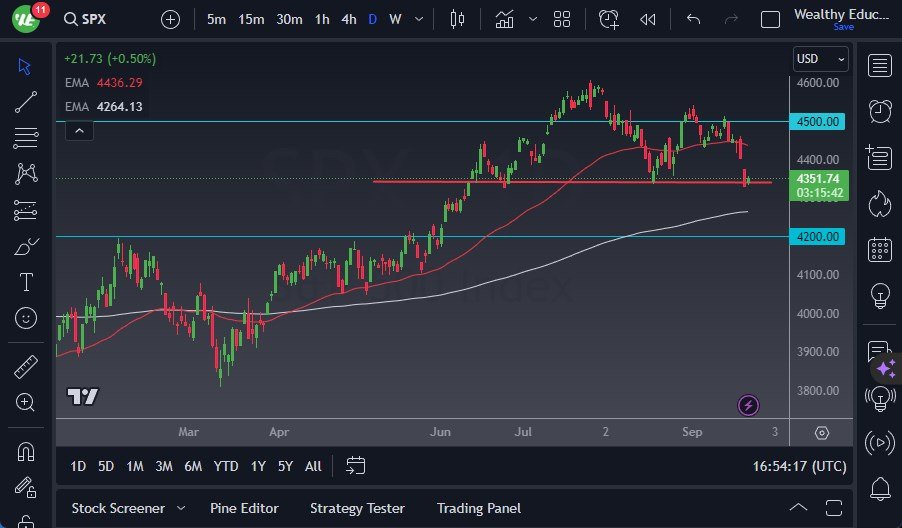Open the Indicators menu icon
Viewport: 902px width, 528px height.
point(505,19)
